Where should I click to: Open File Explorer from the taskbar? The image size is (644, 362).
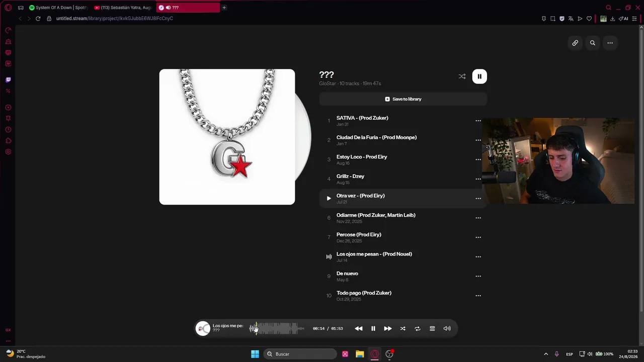tap(360, 354)
